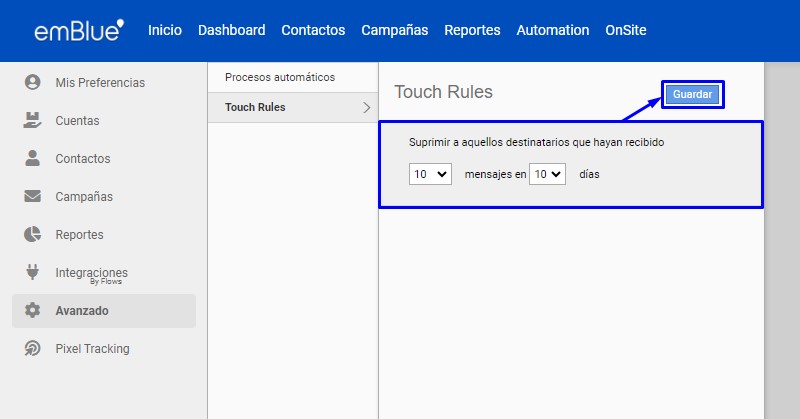Viewport: 800px width, 419px height.
Task: Save the rules with Guardar
Action: click(x=692, y=94)
